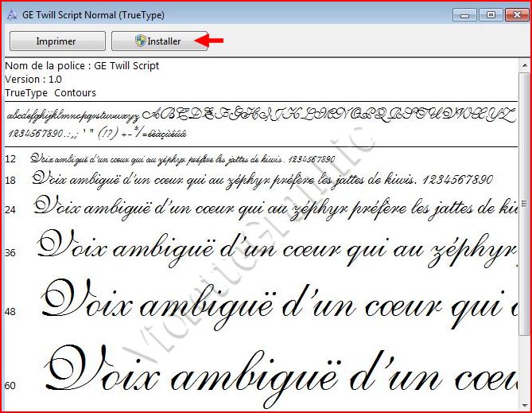The image size is (532, 413).
Task: Click the 'TrueType Contours' text
Action: click(50, 92)
